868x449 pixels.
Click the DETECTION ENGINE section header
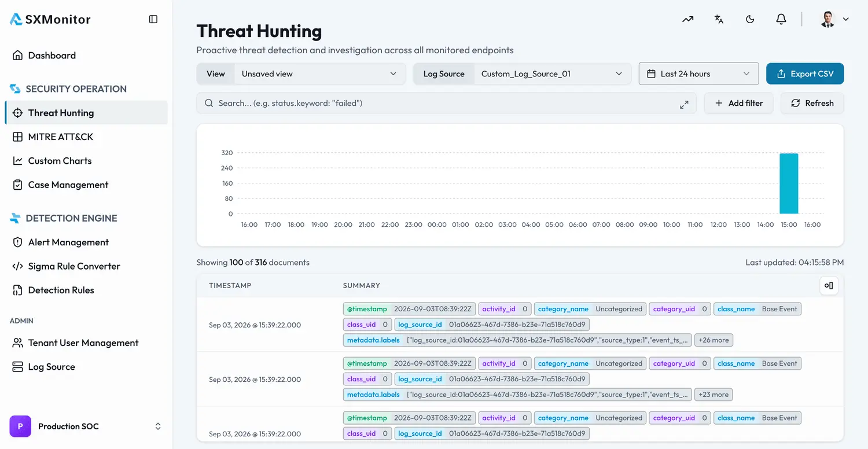(x=63, y=218)
